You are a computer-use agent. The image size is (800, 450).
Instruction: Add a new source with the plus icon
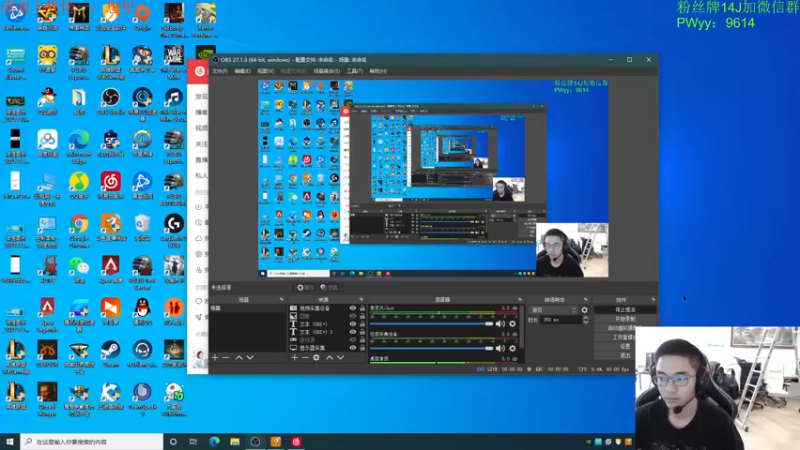coord(293,357)
